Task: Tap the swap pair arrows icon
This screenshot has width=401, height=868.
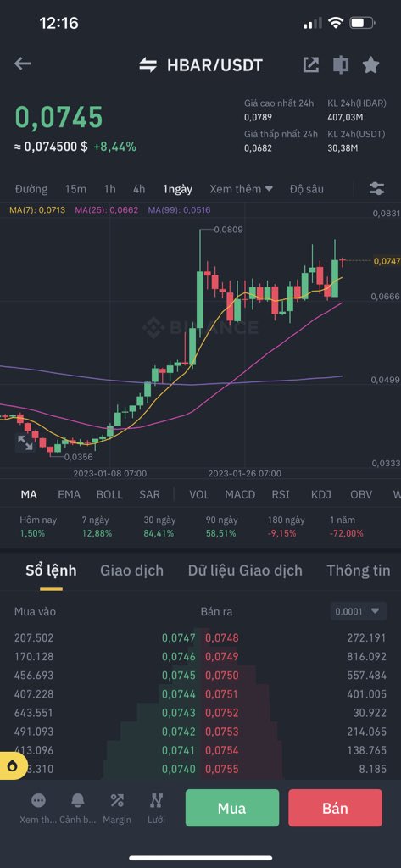Action: pos(148,65)
